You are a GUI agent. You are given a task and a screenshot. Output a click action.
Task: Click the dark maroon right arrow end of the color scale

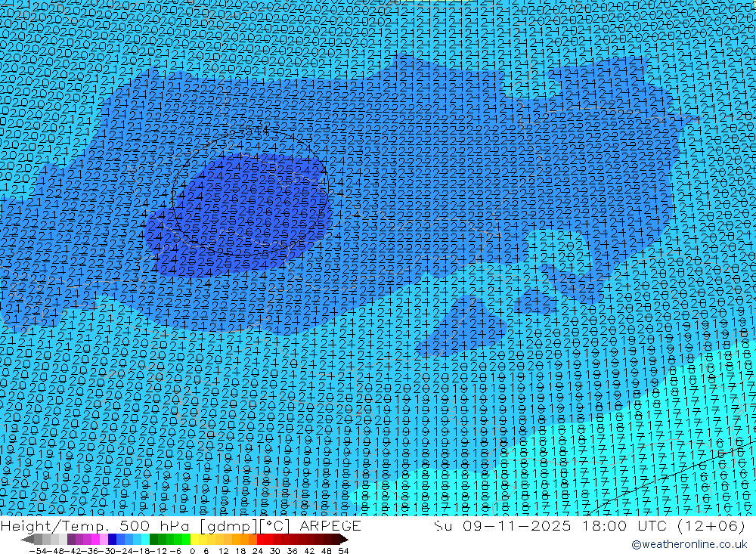(344, 540)
